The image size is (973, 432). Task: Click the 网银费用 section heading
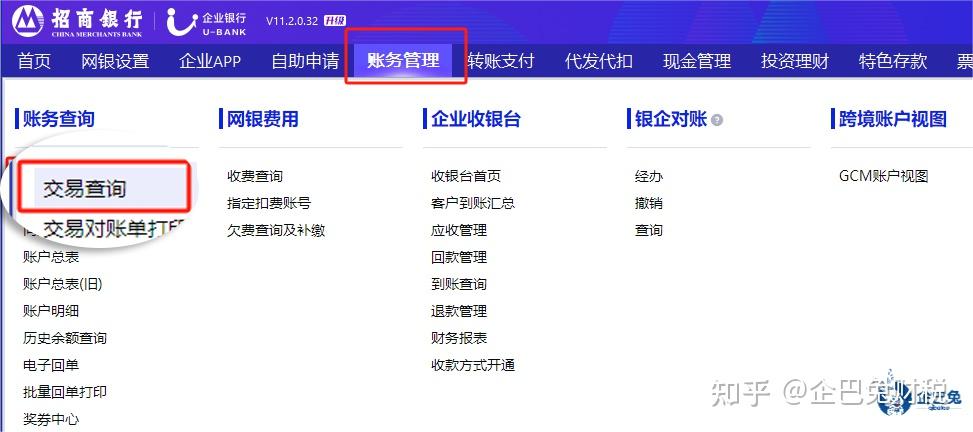(262, 119)
